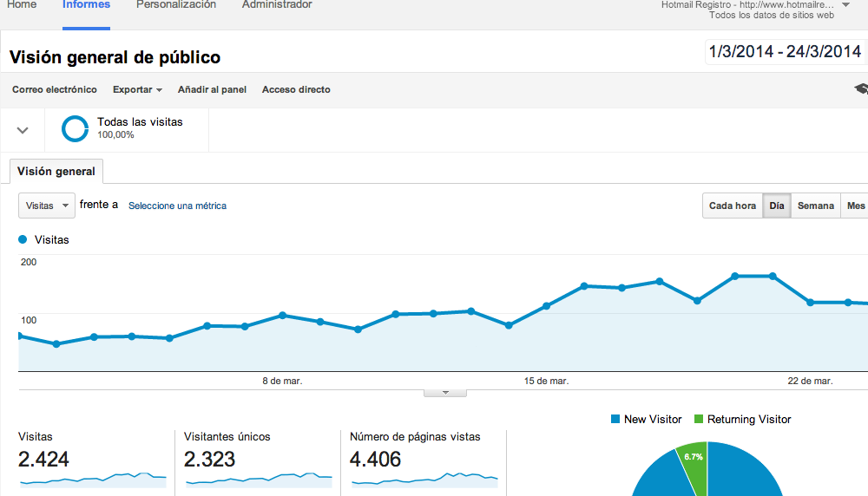The image size is (868, 496).
Task: Click the New Visitor legend swatch
Action: [x=615, y=419]
